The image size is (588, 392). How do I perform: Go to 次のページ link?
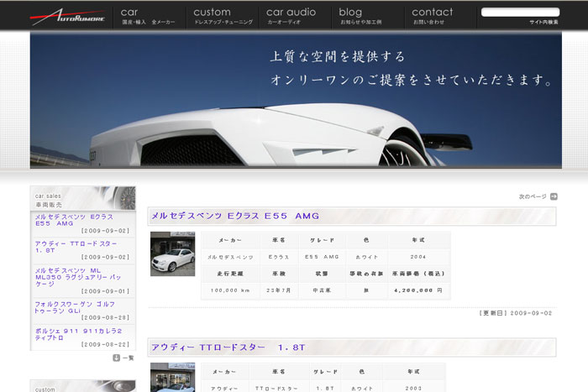[533, 196]
